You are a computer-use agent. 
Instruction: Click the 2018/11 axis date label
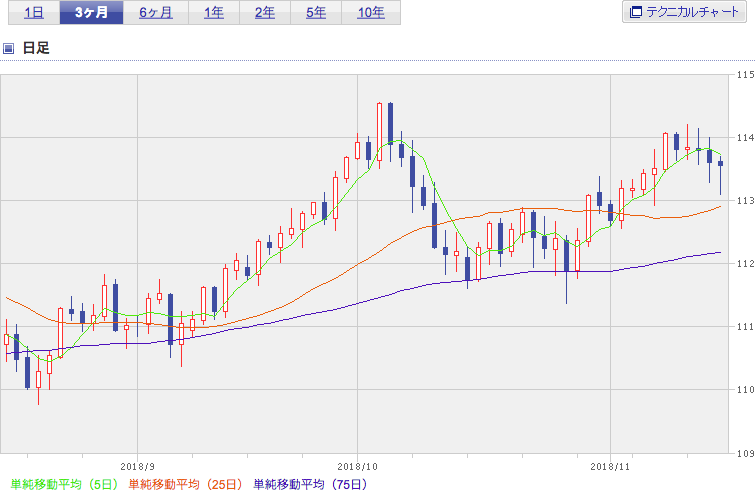pos(610,467)
